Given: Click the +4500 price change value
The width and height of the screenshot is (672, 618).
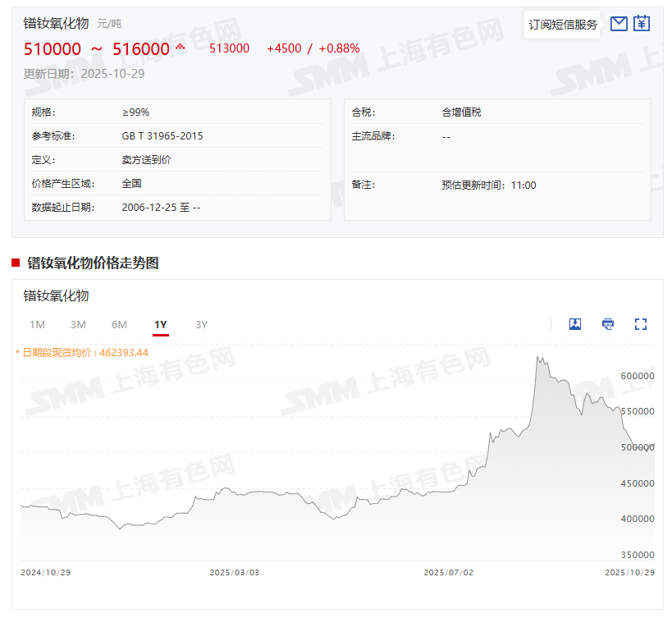Looking at the screenshot, I should 284,48.
